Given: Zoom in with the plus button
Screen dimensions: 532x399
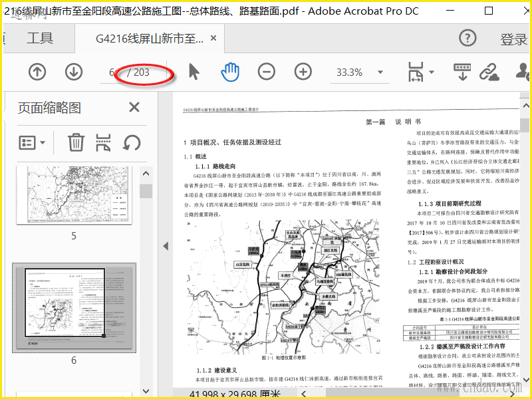Looking at the screenshot, I should tap(303, 72).
